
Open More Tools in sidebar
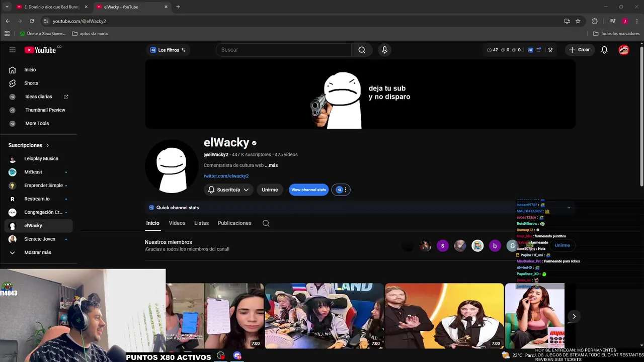[x=38, y=123]
